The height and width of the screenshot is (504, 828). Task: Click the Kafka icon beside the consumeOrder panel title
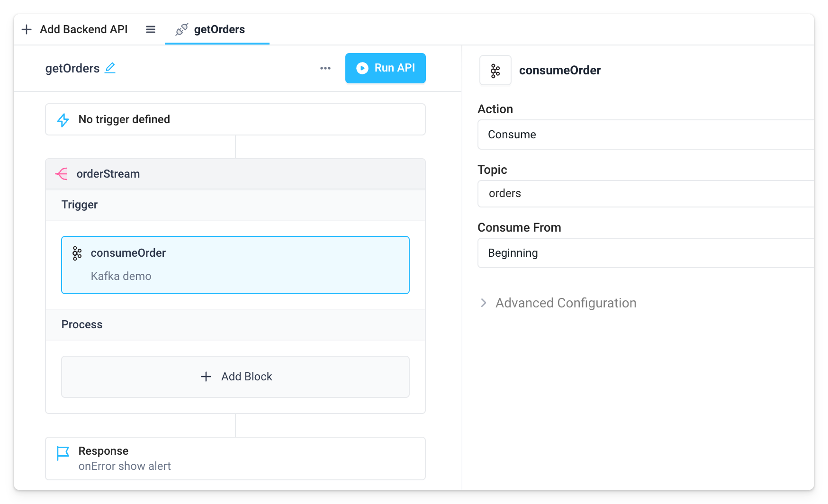click(x=495, y=70)
